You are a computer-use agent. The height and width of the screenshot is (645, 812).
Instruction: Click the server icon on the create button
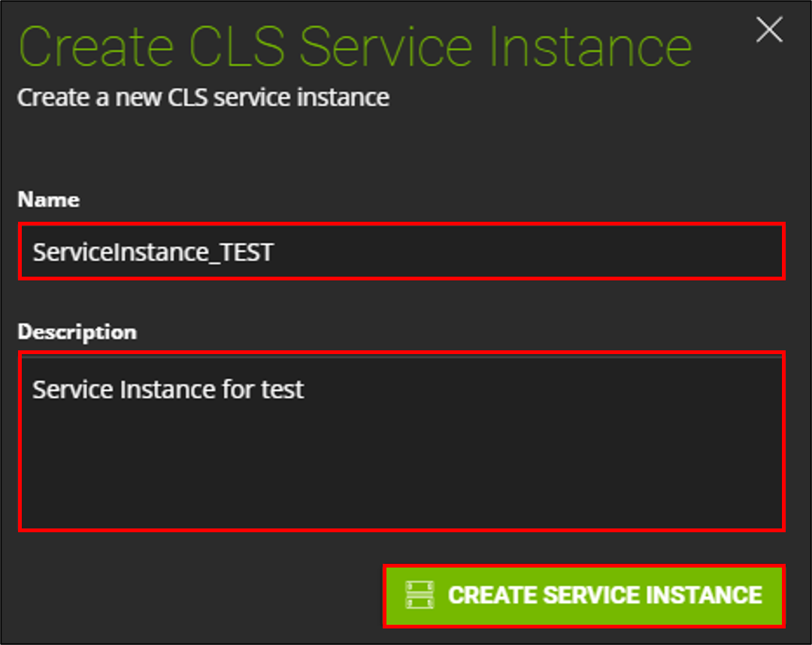[420, 595]
